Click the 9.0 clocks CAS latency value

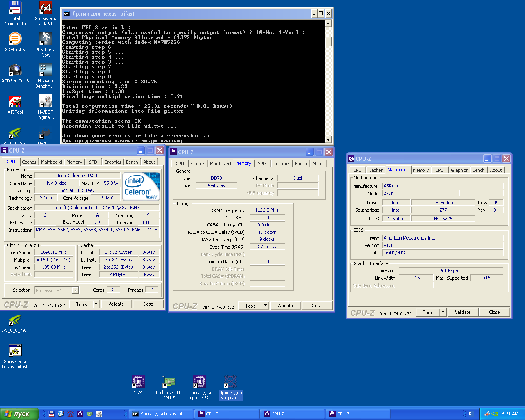point(267,225)
